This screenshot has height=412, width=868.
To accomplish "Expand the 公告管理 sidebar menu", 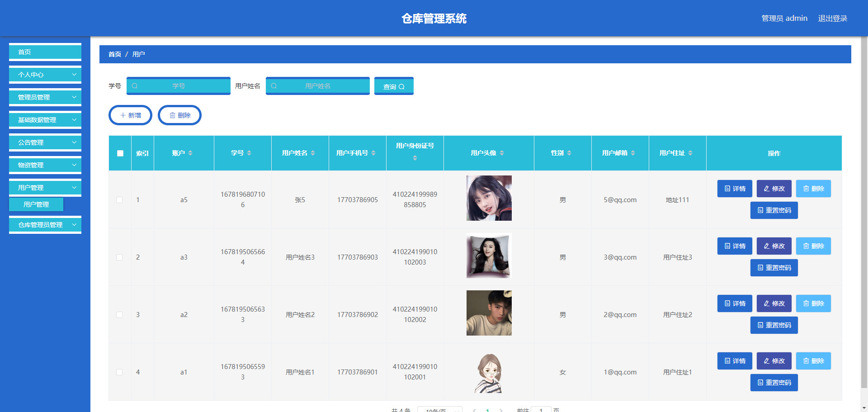I will pyautogui.click(x=45, y=142).
